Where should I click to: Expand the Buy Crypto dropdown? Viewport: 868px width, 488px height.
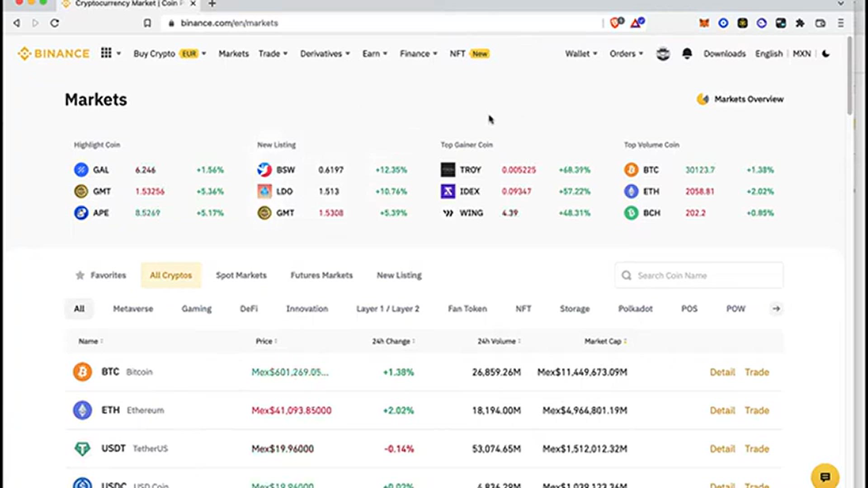pyautogui.click(x=170, y=54)
